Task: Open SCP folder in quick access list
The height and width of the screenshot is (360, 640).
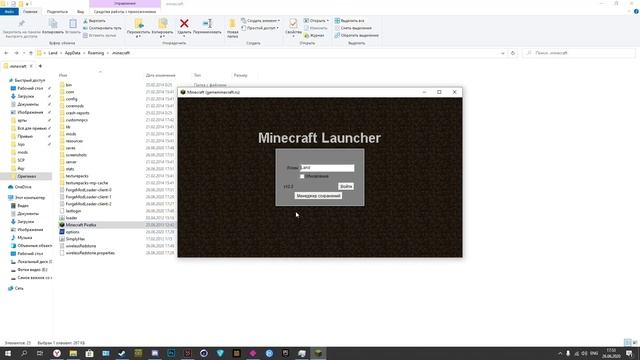Action: (x=21, y=160)
